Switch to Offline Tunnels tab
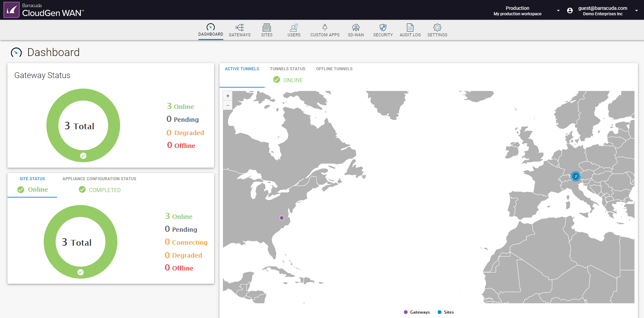644x318 pixels. 334,69
